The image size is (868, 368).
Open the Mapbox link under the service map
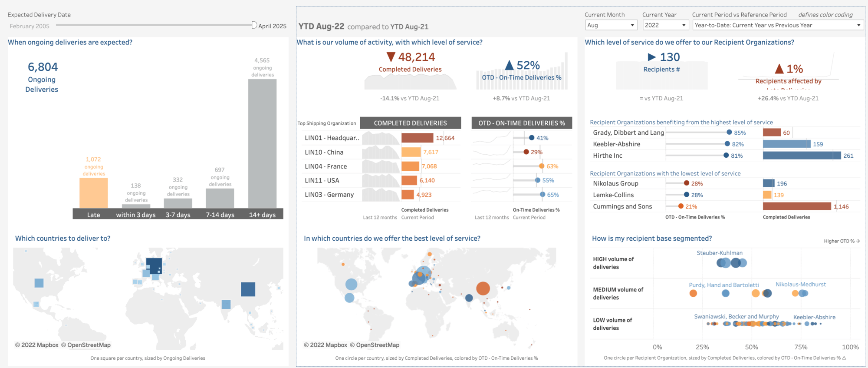[328, 345]
